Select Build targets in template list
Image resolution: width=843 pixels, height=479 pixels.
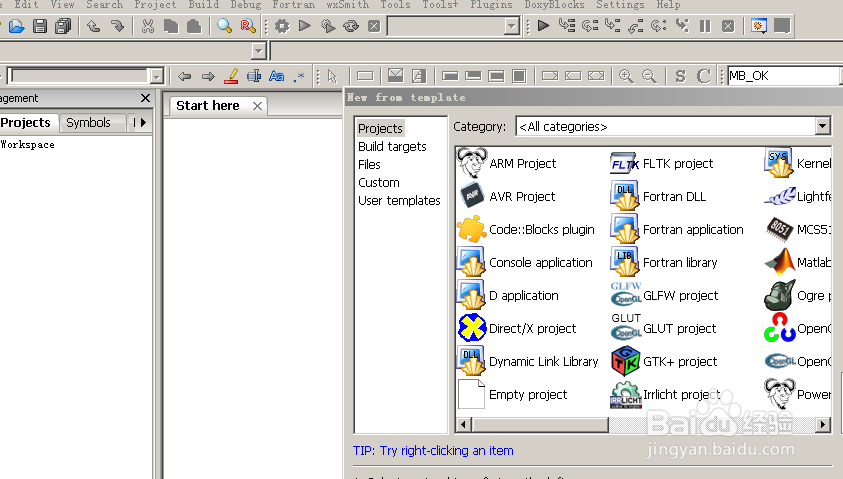pos(392,146)
